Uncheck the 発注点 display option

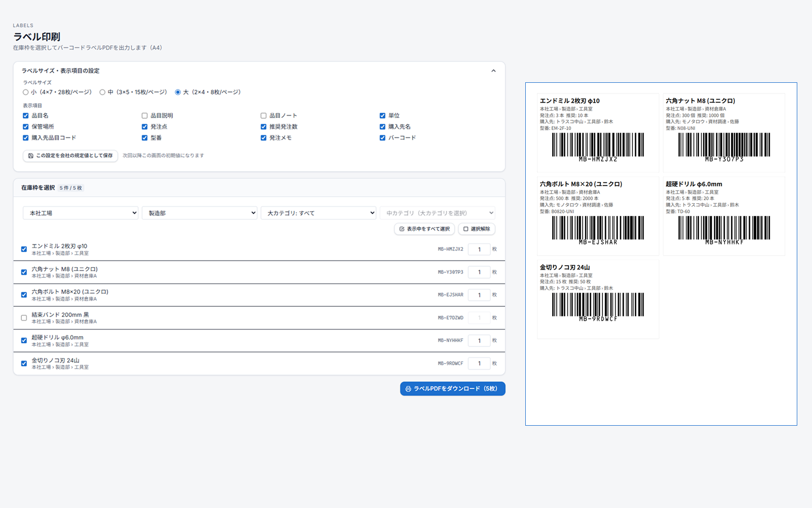(x=145, y=127)
